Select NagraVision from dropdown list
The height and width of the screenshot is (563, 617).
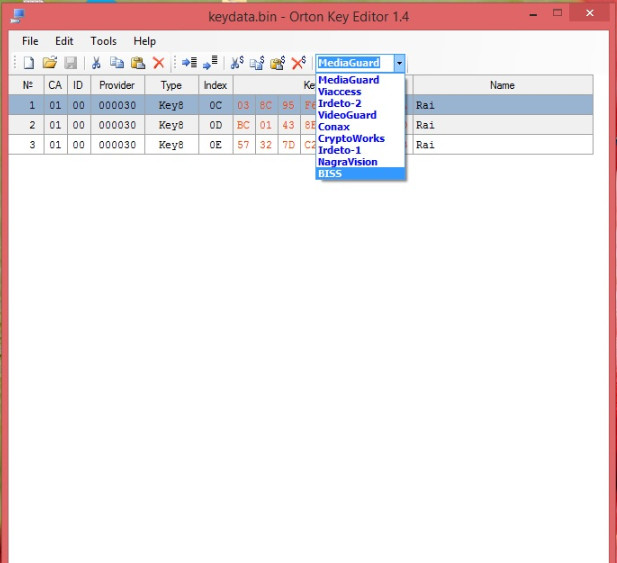pyautogui.click(x=360, y=162)
